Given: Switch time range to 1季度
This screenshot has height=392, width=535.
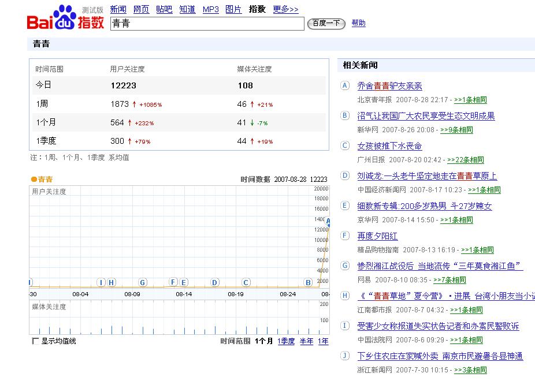Looking at the screenshot, I should tap(286, 341).
